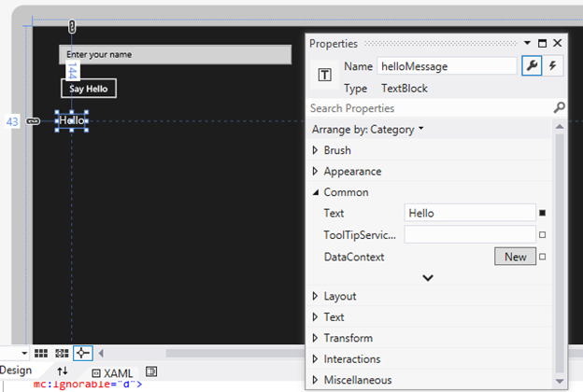Collapse the Common category

[316, 192]
